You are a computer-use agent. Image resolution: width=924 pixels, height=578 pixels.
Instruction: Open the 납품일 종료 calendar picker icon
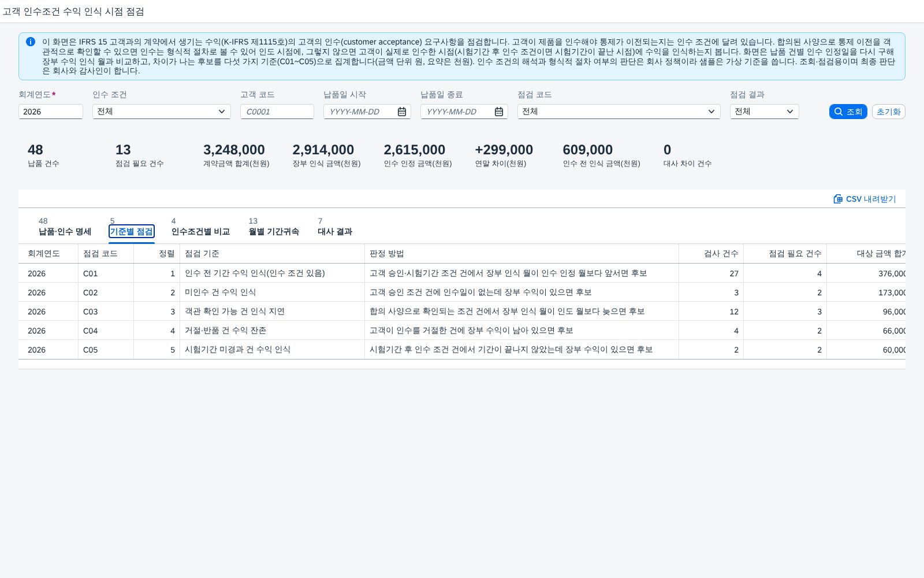pyautogui.click(x=499, y=112)
